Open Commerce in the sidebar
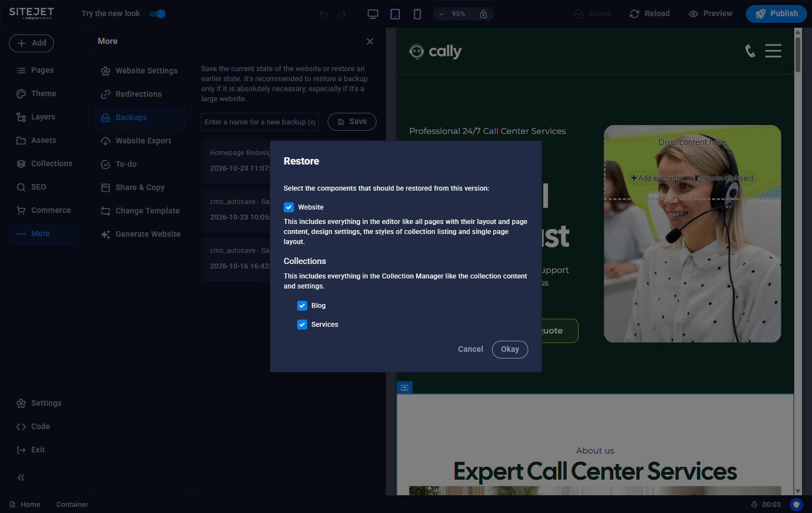 click(44, 211)
